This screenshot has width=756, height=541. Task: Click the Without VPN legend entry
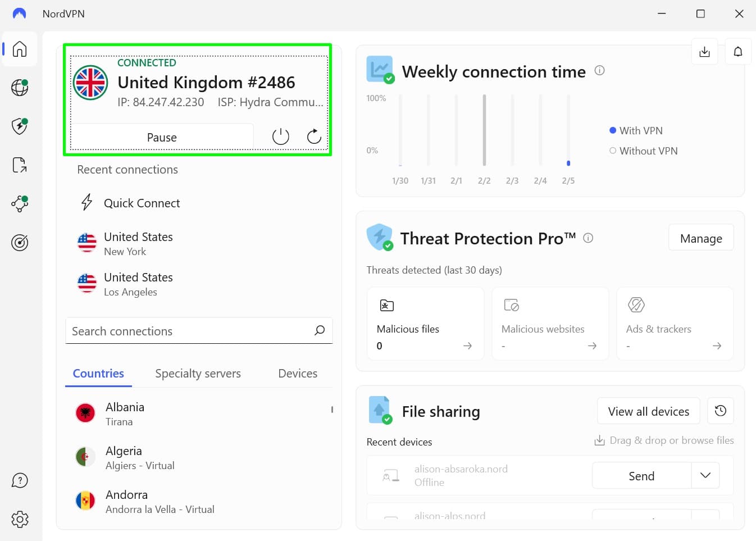(x=644, y=151)
